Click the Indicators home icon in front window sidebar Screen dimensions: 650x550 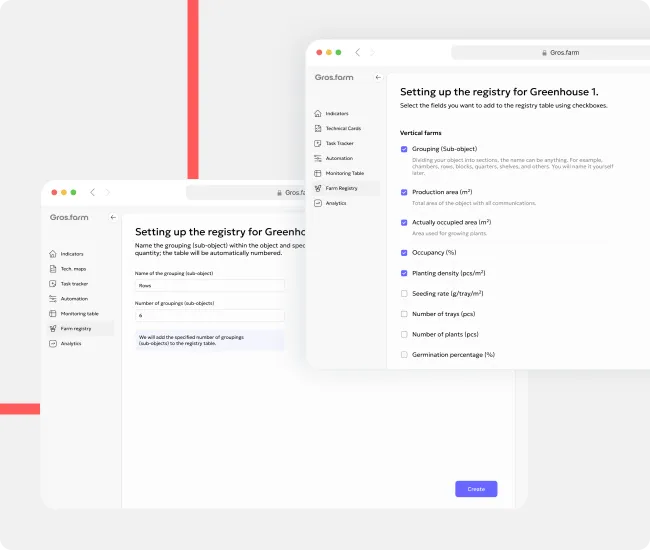[318, 114]
